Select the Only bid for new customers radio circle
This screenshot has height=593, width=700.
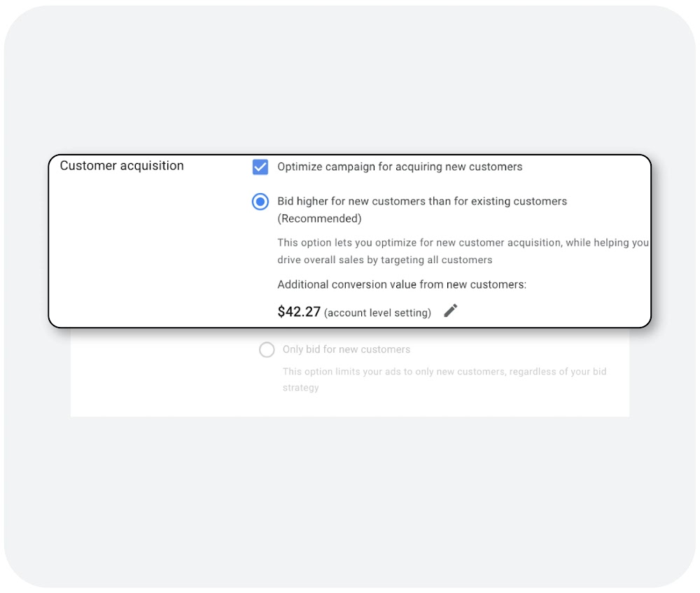(x=267, y=349)
